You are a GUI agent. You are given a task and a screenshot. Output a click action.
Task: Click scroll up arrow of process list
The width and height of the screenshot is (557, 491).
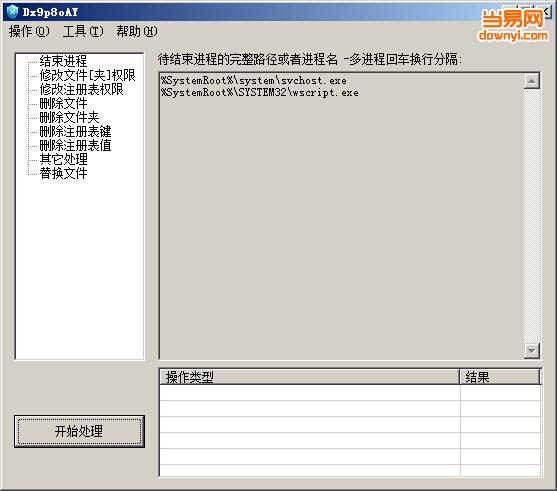tap(531, 81)
